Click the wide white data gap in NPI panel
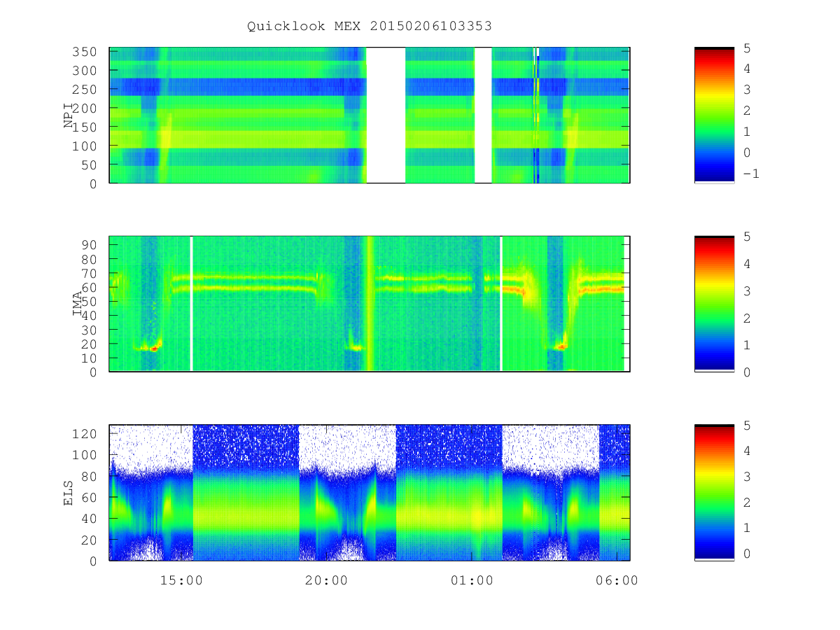This screenshot has height=630, width=840. (x=386, y=115)
